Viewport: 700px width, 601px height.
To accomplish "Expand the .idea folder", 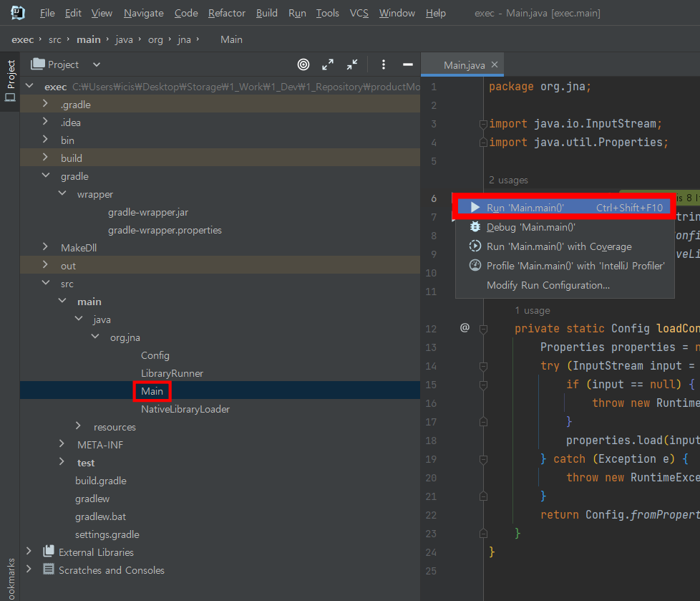I will [45, 122].
